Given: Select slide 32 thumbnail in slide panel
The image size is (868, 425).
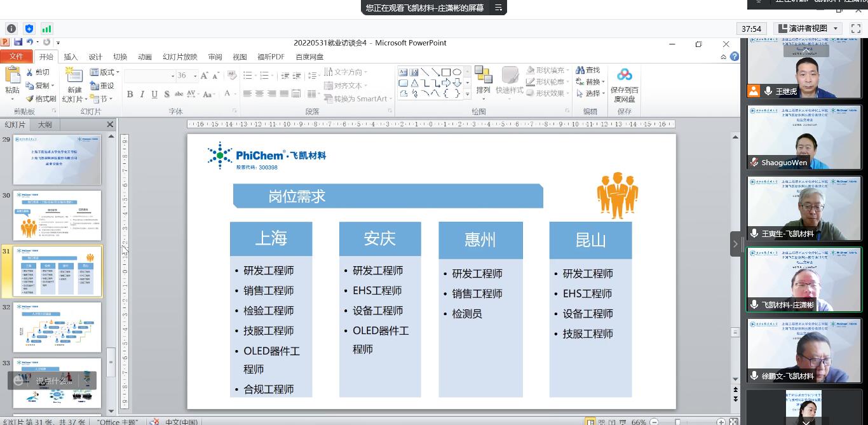Looking at the screenshot, I should click(x=57, y=327).
